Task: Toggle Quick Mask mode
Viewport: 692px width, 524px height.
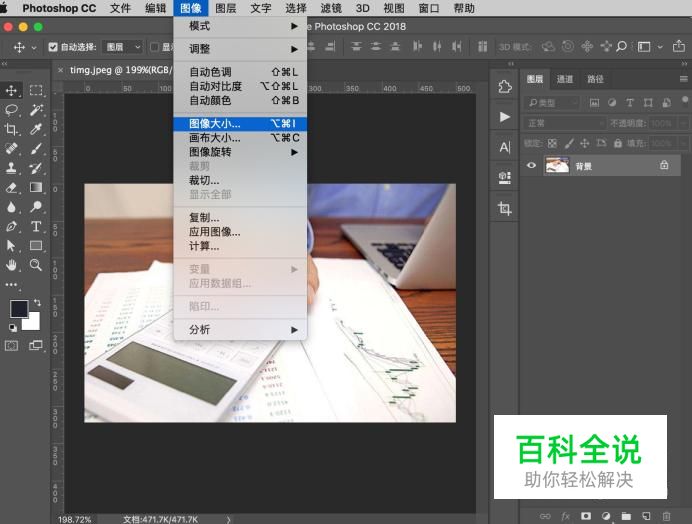Action: 12,345
